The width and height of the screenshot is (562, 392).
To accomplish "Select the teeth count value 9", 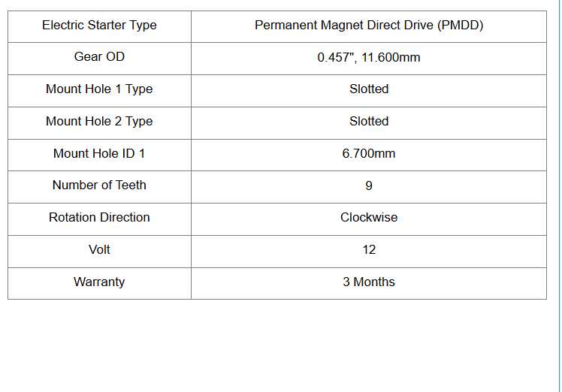I will pos(368,186).
